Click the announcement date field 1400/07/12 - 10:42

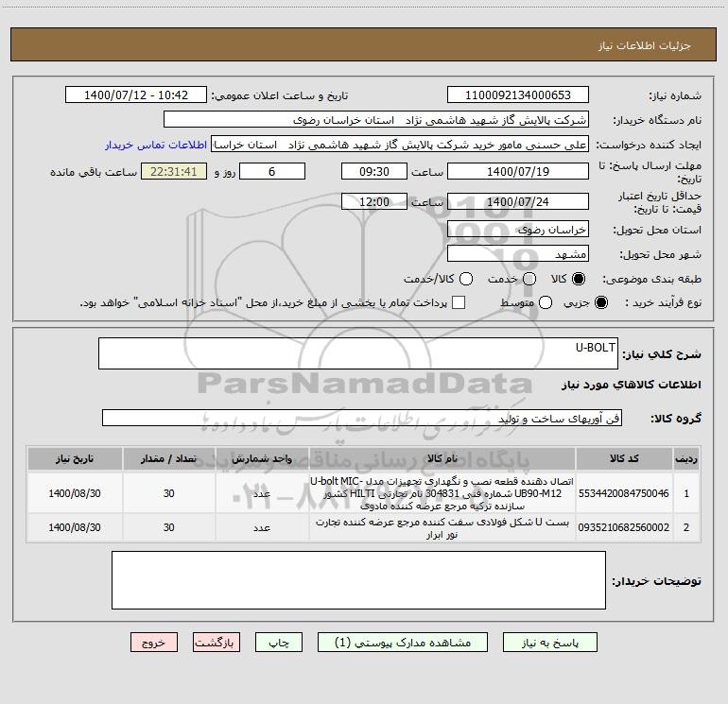(x=136, y=95)
